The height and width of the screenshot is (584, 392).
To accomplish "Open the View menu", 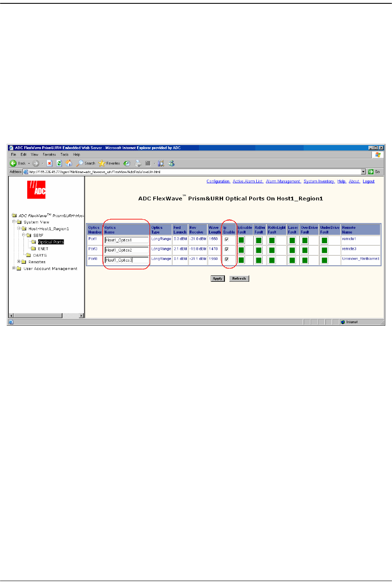I will (34, 155).
